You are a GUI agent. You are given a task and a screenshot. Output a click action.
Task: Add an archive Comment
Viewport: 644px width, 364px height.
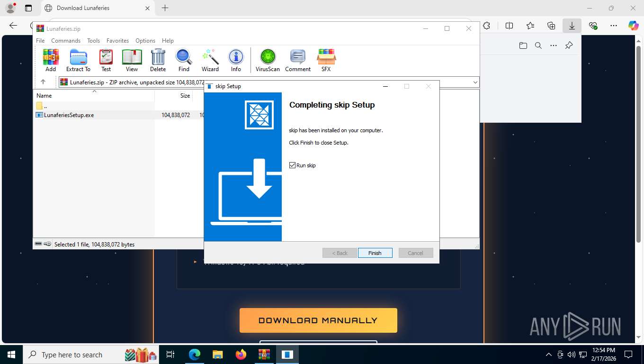(298, 60)
